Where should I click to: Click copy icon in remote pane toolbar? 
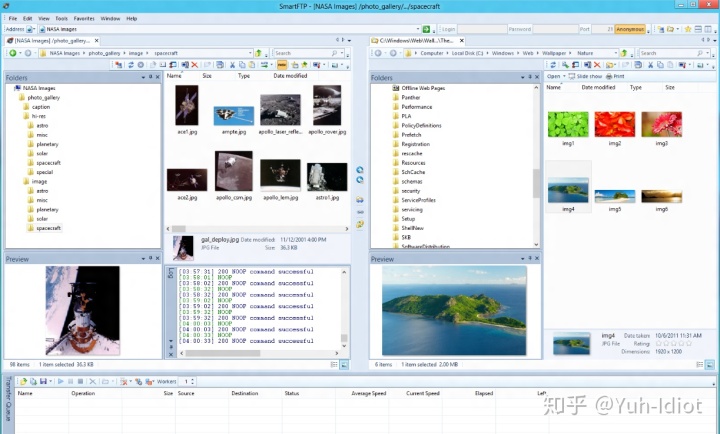click(x=242, y=65)
